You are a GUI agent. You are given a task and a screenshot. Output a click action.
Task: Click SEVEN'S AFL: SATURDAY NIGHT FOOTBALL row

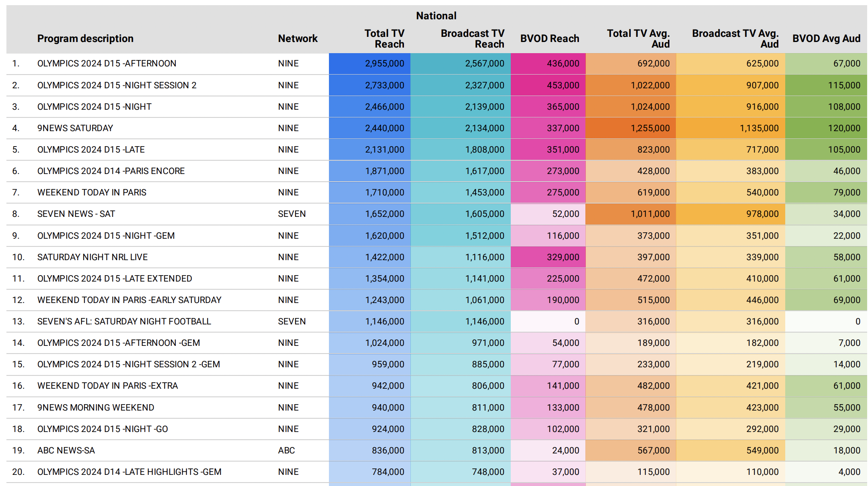[437, 321]
